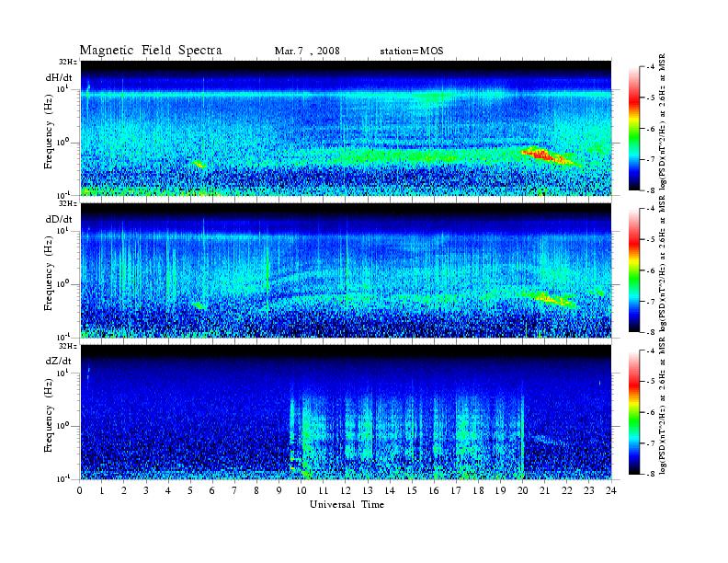Click hour 15 on the Universal Time axis
The width and height of the screenshot is (728, 563).
pos(412,490)
